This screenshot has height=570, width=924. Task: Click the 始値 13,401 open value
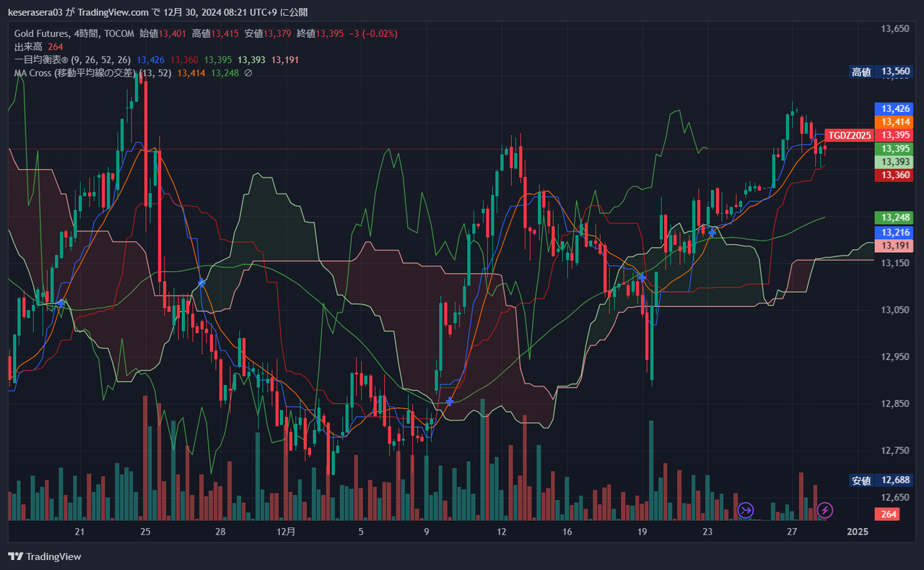pos(164,33)
